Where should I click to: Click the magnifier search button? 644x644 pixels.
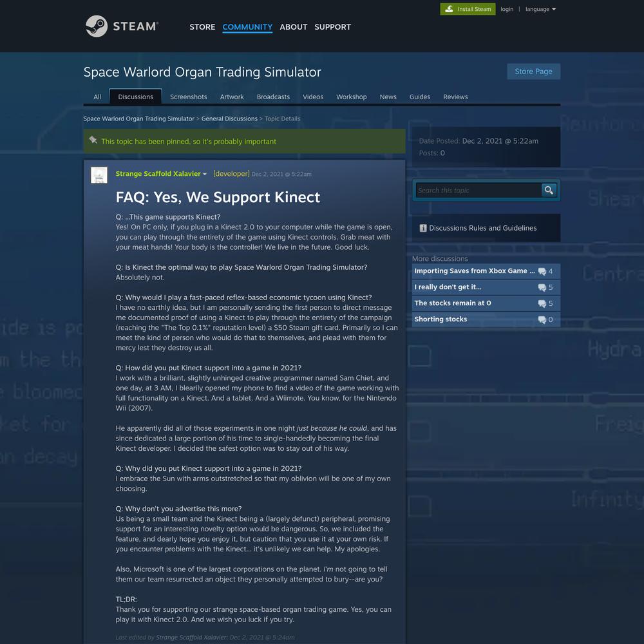coord(549,190)
